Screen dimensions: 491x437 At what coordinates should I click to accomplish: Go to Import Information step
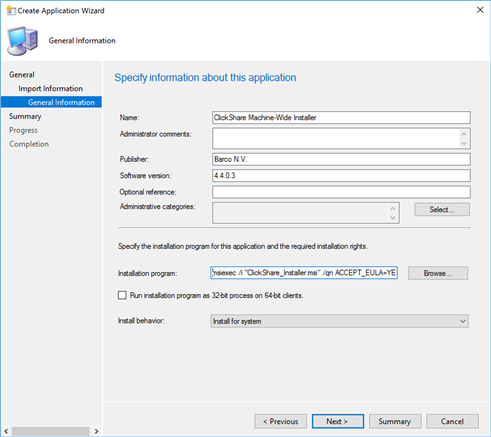(x=50, y=89)
